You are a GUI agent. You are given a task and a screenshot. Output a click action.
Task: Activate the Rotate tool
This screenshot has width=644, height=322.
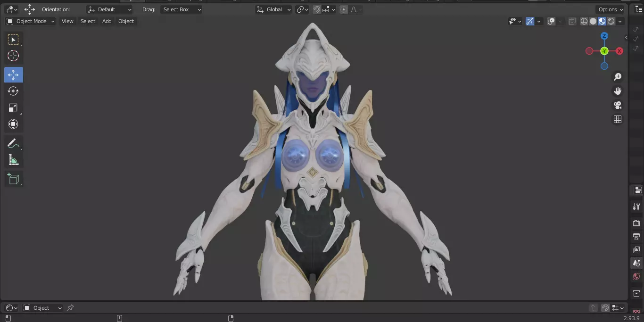pos(13,91)
